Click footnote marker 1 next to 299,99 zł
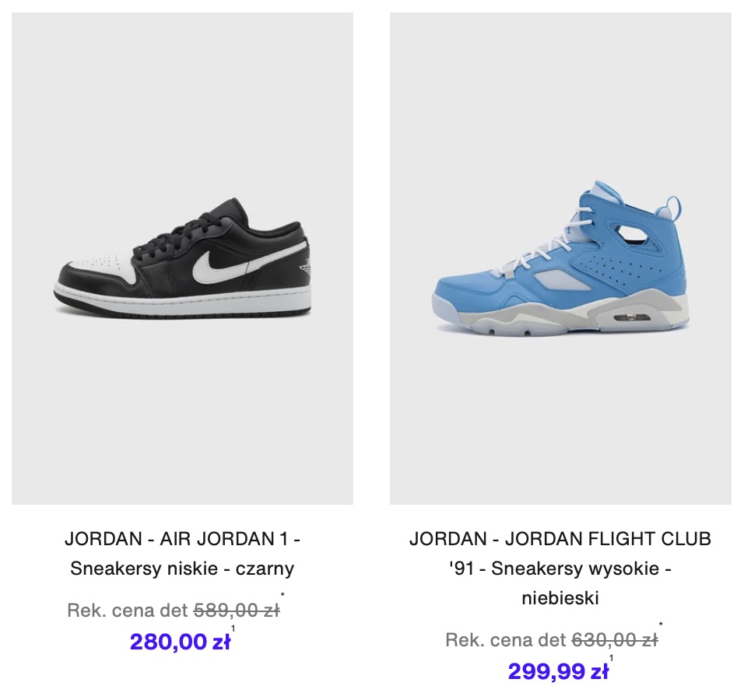744x700 pixels. 611,658
